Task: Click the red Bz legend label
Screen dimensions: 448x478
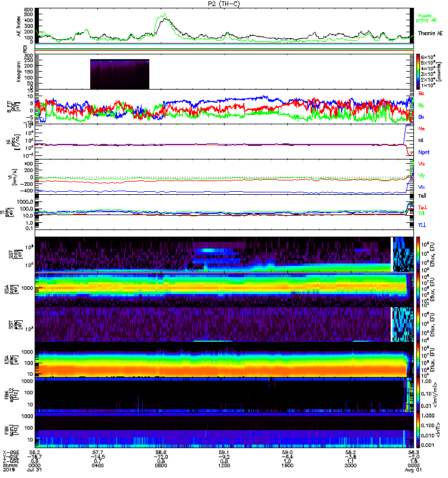Action: 421,93
